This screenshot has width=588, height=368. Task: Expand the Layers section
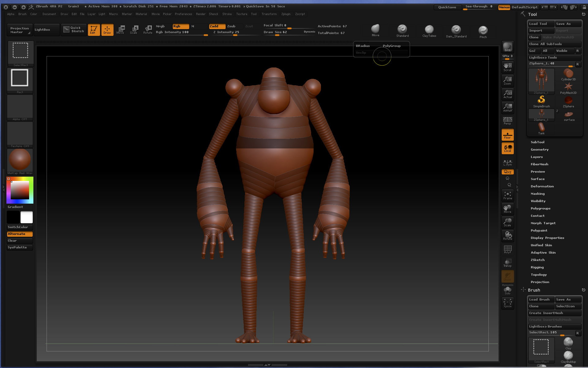[537, 157]
